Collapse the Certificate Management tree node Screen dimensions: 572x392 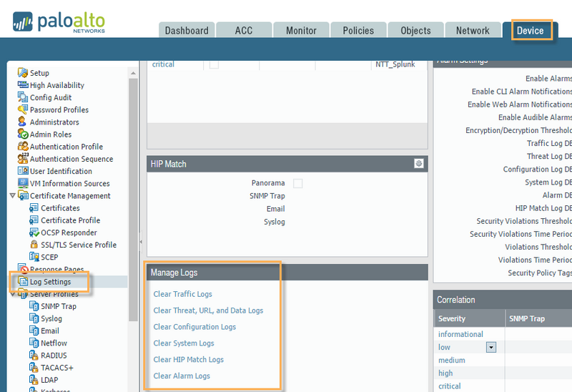click(x=12, y=196)
